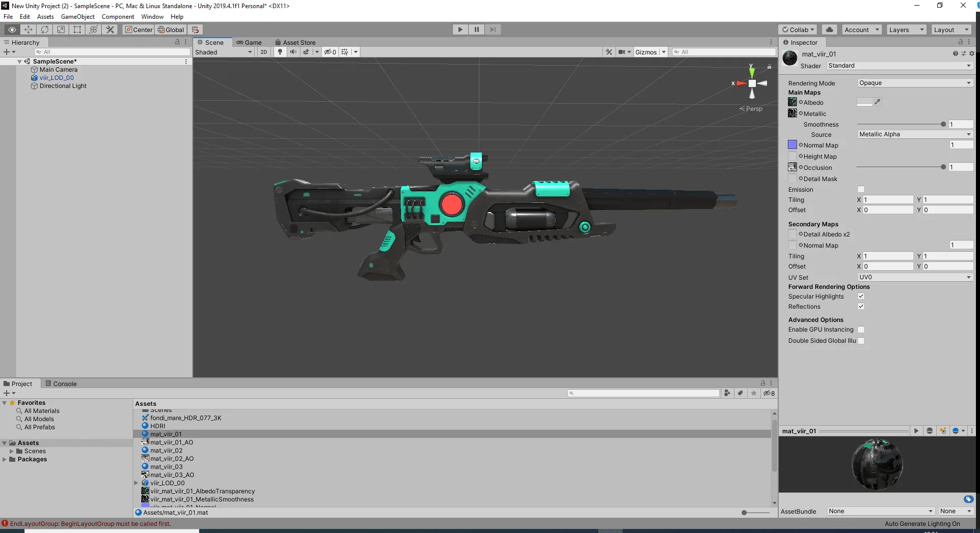980x533 pixels.
Task: Toggle scene audio speaker icon
Action: pyautogui.click(x=293, y=52)
